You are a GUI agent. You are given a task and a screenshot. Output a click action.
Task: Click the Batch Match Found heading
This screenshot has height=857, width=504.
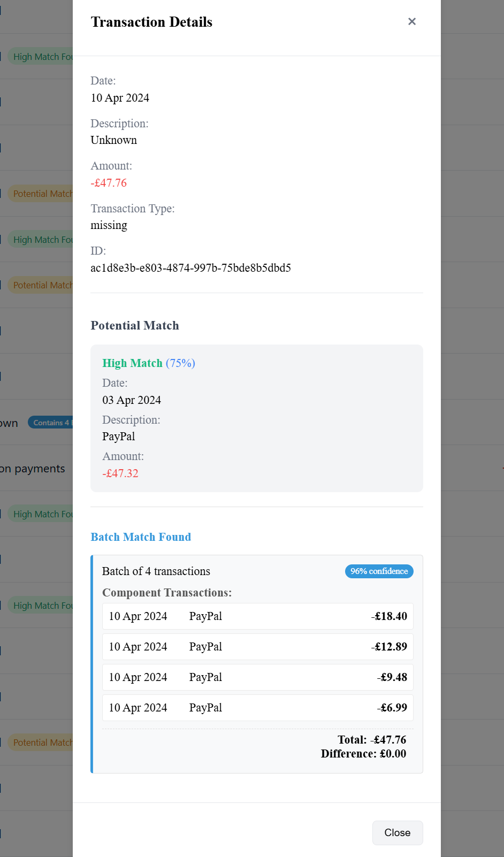click(141, 537)
